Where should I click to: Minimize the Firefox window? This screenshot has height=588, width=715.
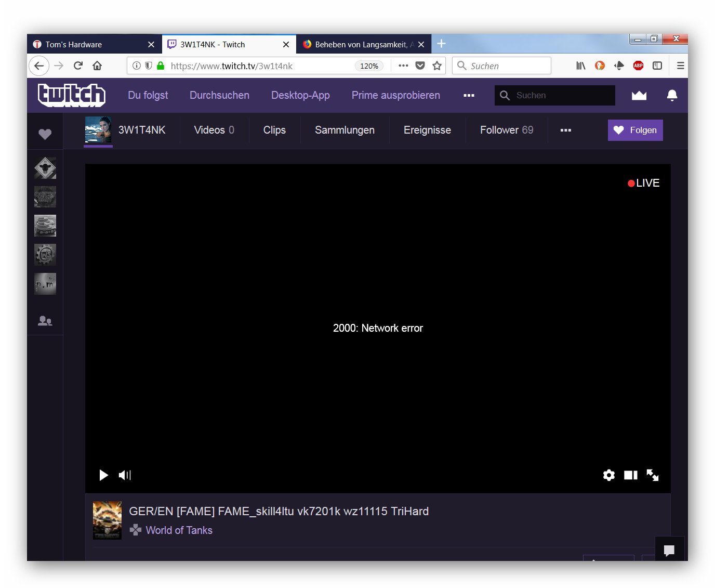638,39
